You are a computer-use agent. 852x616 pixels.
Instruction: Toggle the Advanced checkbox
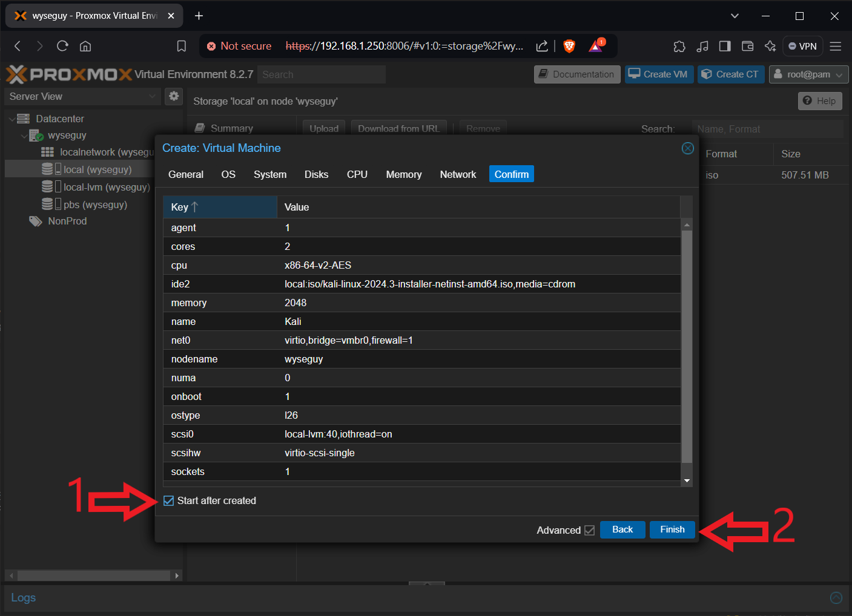click(x=589, y=530)
